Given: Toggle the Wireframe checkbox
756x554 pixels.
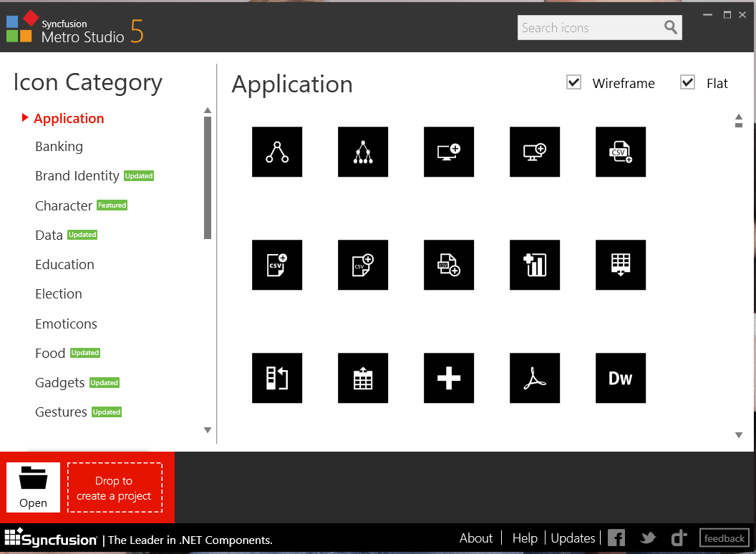Looking at the screenshot, I should pyautogui.click(x=574, y=82).
